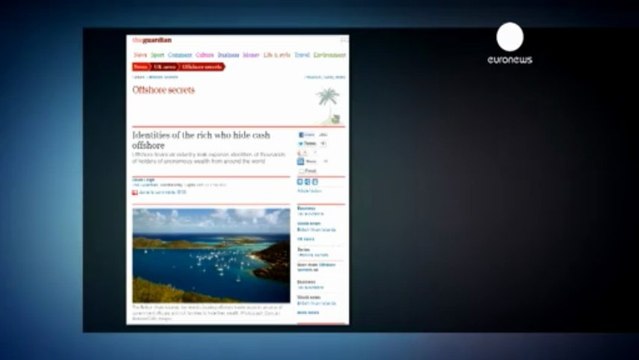Click the more news link at sidebar bottom
This screenshot has height=360, width=639.
click(x=308, y=313)
